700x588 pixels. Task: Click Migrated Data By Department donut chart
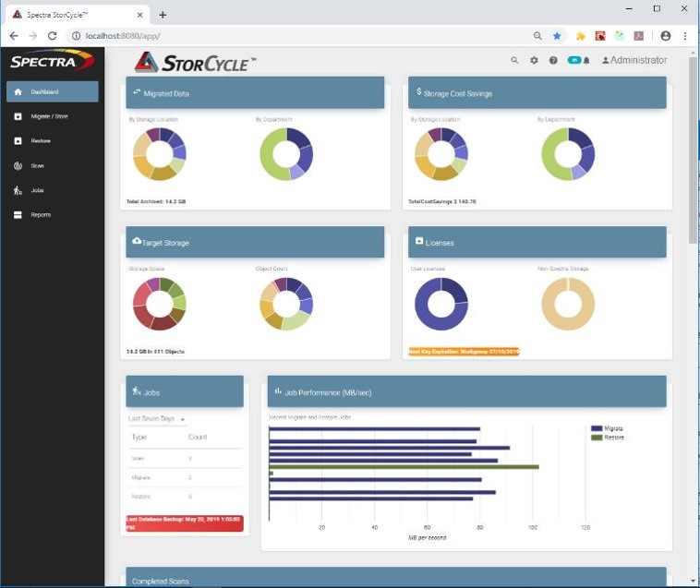(x=286, y=154)
